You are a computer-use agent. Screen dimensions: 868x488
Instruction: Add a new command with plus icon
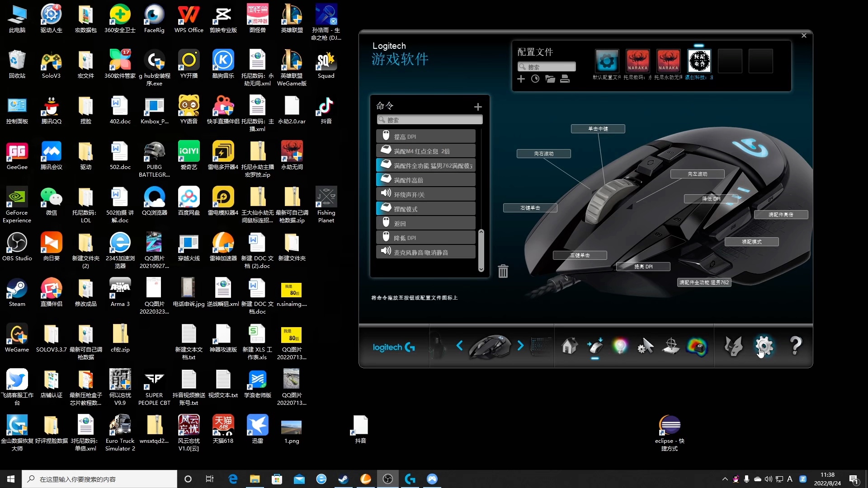point(478,107)
